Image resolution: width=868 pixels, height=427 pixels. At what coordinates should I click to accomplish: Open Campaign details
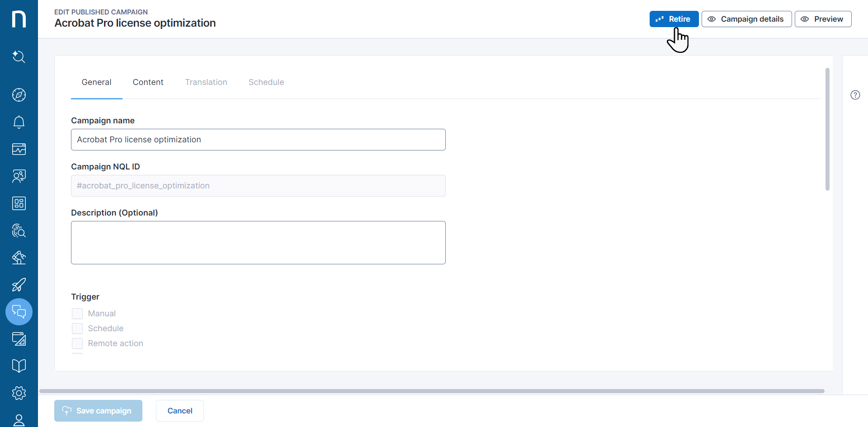pos(746,19)
